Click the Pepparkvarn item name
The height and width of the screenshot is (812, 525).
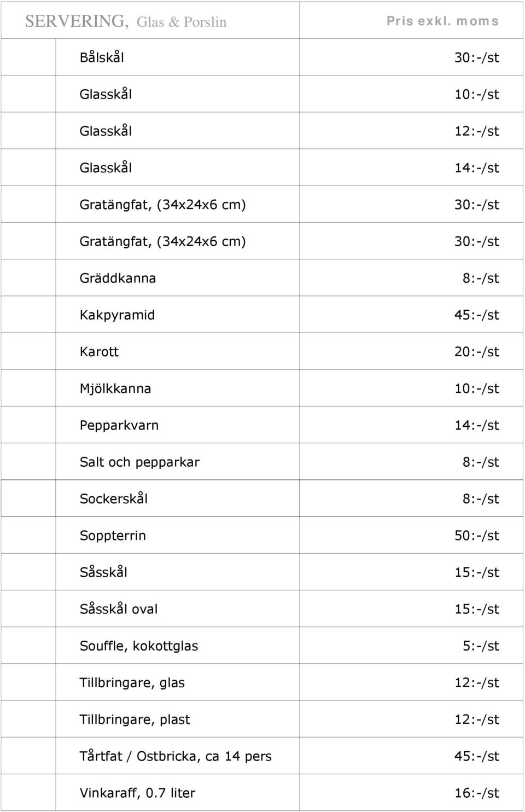point(119,425)
